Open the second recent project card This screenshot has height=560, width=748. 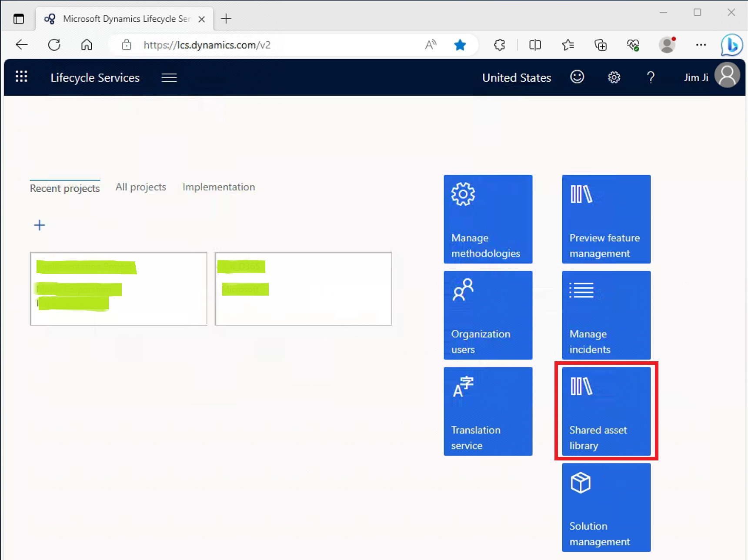(304, 289)
